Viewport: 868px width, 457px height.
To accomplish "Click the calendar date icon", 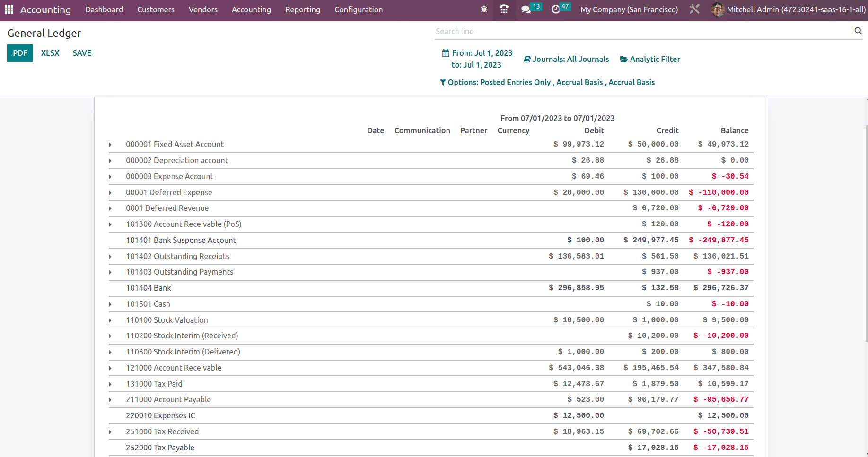I will point(445,53).
